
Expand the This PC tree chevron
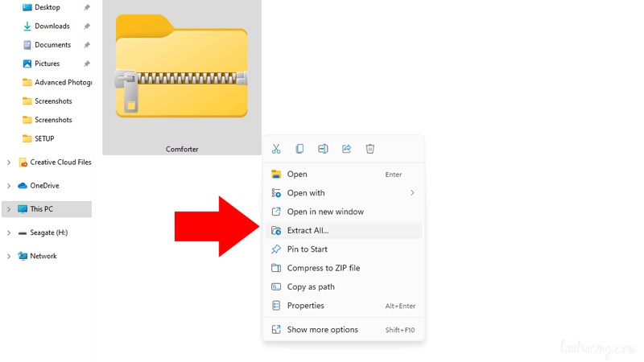tap(9, 209)
